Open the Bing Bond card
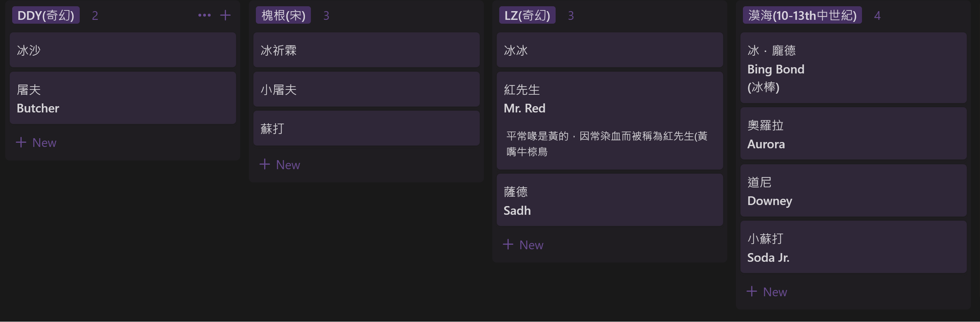 [853, 68]
